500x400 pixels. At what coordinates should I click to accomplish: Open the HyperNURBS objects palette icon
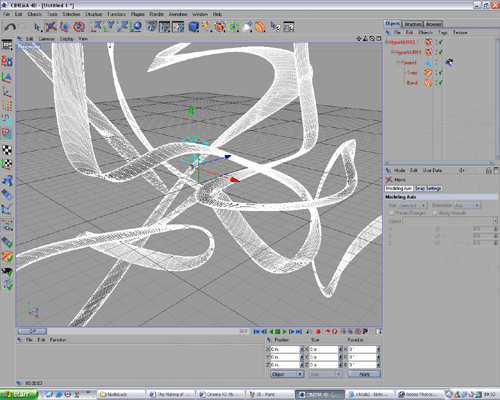click(220, 27)
